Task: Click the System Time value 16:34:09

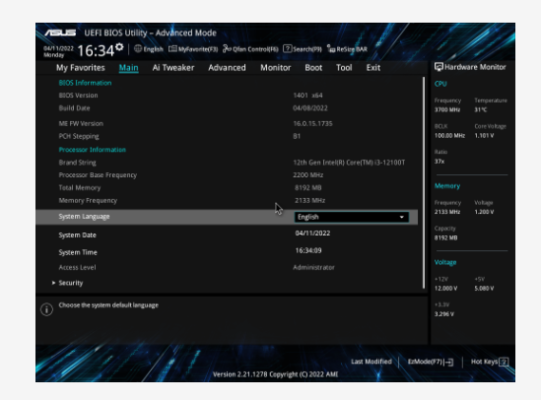Action: [308, 251]
